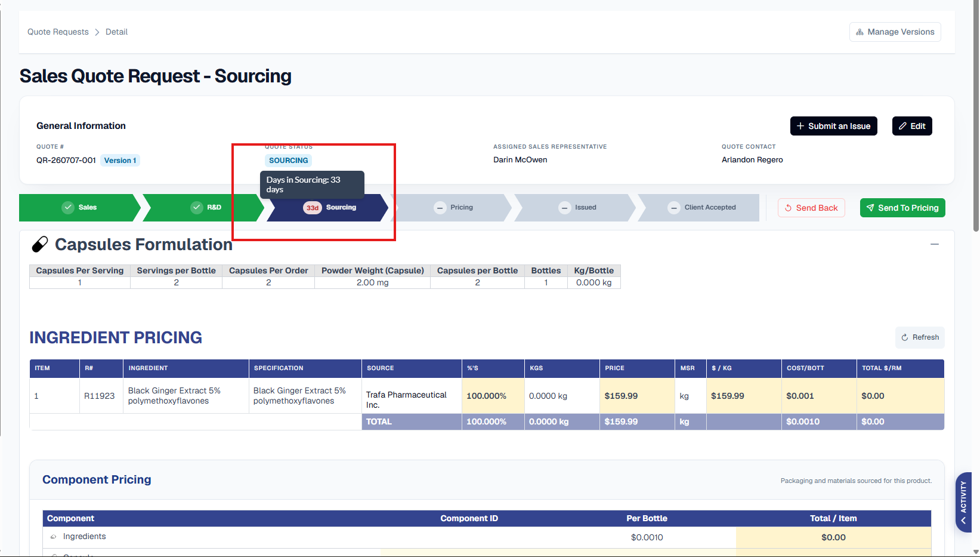Screen dimensions: 980x557
Task: Select the Pricing workflow step
Action: 452,207
